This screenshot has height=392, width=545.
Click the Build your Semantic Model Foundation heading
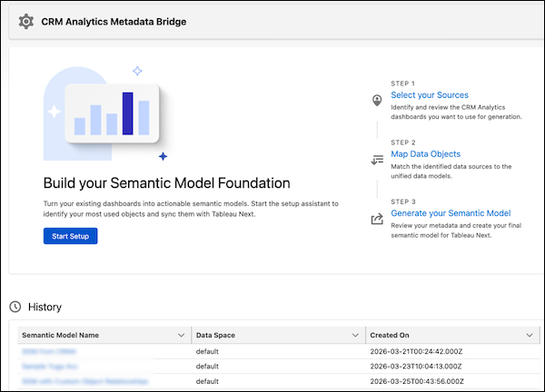click(x=167, y=183)
